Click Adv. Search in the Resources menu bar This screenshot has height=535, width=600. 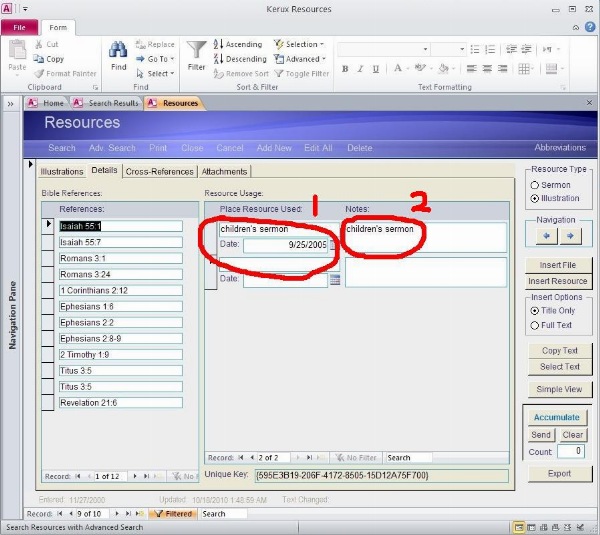coord(112,148)
